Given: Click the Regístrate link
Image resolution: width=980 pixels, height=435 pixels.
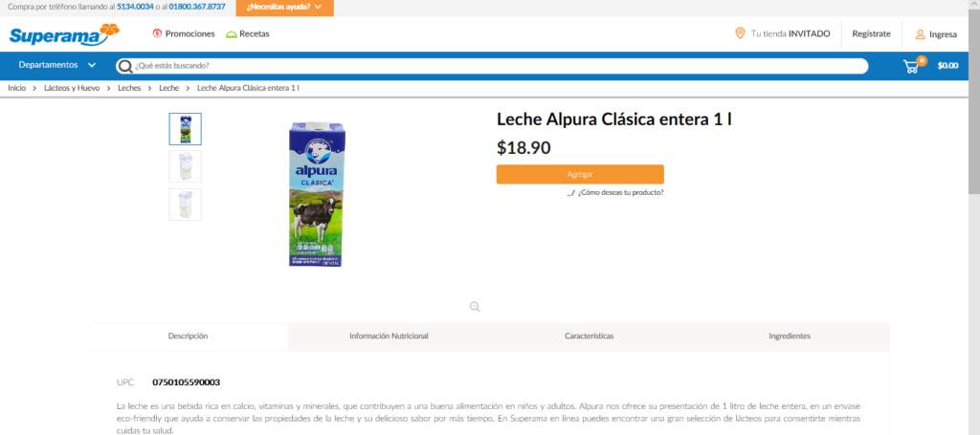Looking at the screenshot, I should tap(871, 34).
